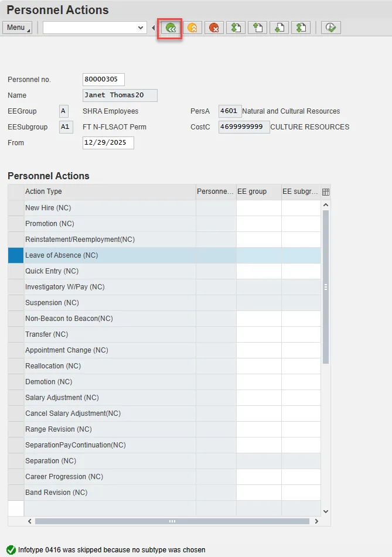The width and height of the screenshot is (392, 557).
Task: Go to previous page icon
Action: coord(257,28)
